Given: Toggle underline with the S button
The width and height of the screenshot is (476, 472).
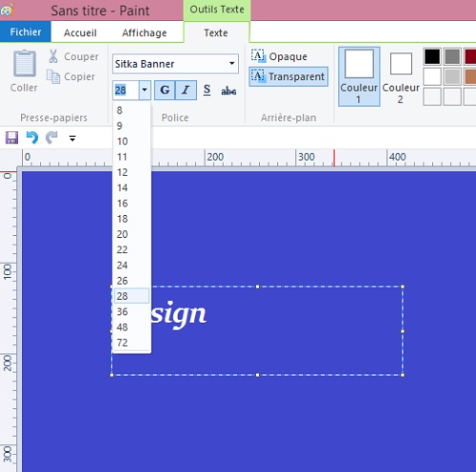Looking at the screenshot, I should (207, 90).
